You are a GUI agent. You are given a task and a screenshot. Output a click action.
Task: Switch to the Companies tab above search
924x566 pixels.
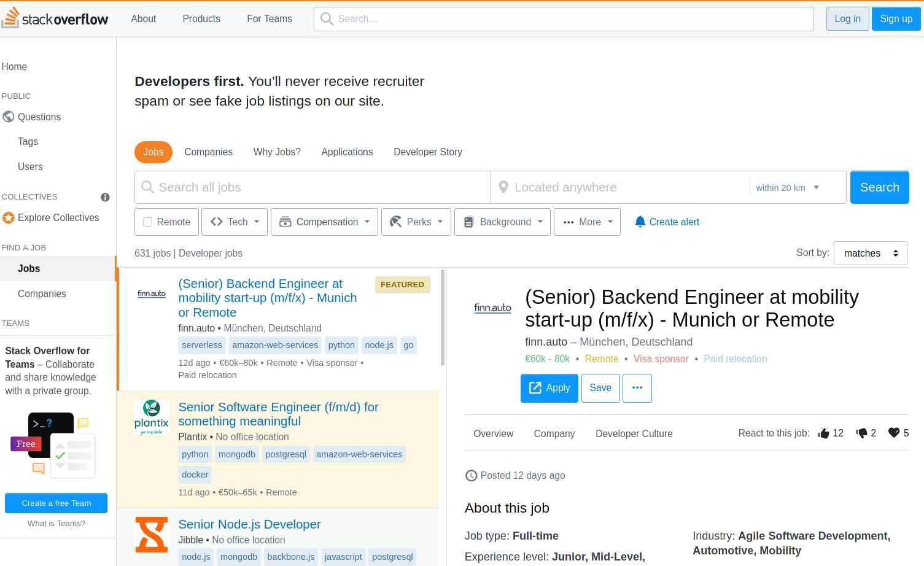pos(208,152)
